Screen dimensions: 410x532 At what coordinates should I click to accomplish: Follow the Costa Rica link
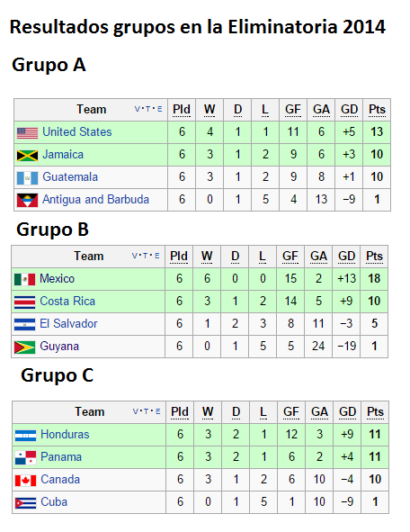click(x=67, y=302)
